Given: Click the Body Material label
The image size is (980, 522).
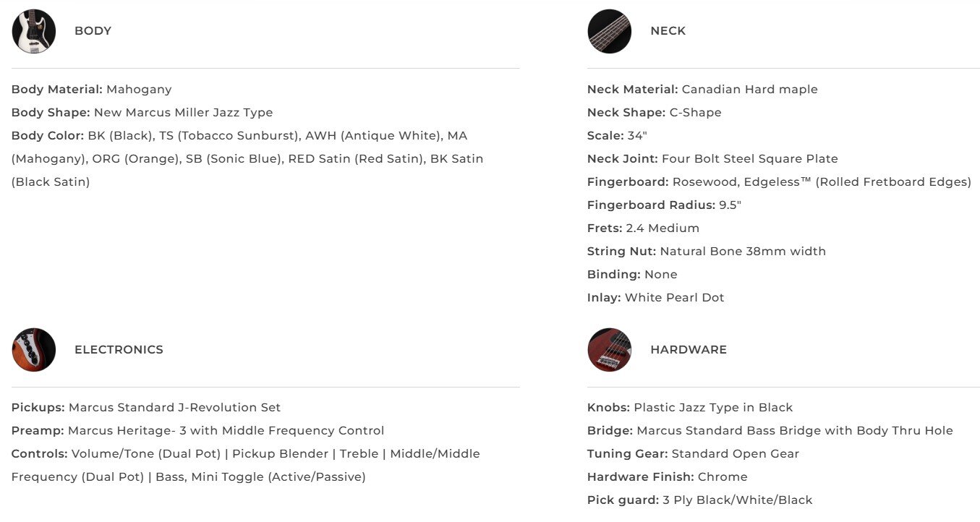Looking at the screenshot, I should pos(57,90).
